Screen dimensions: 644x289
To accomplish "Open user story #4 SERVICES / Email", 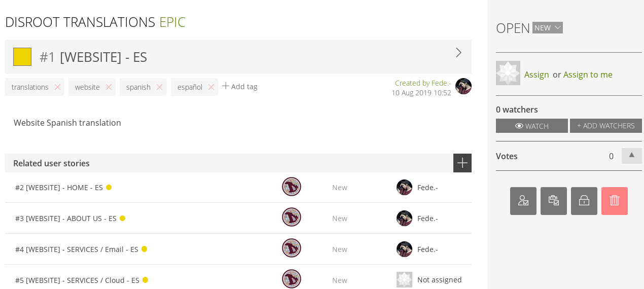I will click(77, 249).
